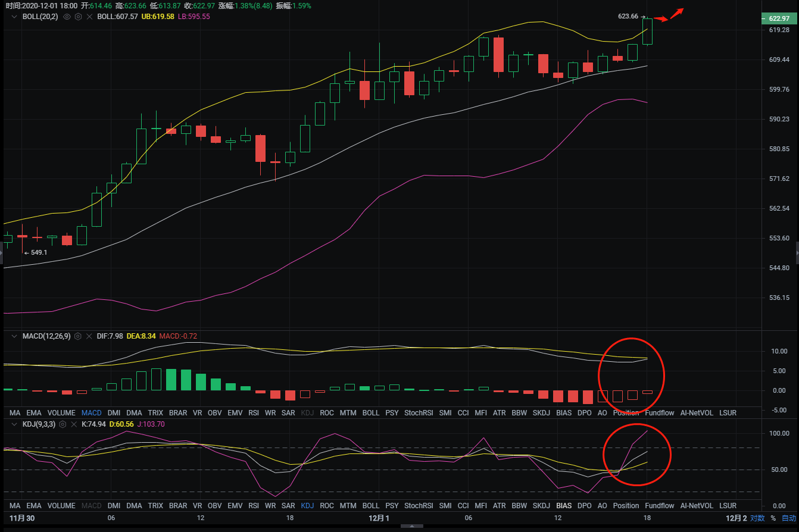Select MTM in bottom row under KDJ chart

[x=348, y=506]
